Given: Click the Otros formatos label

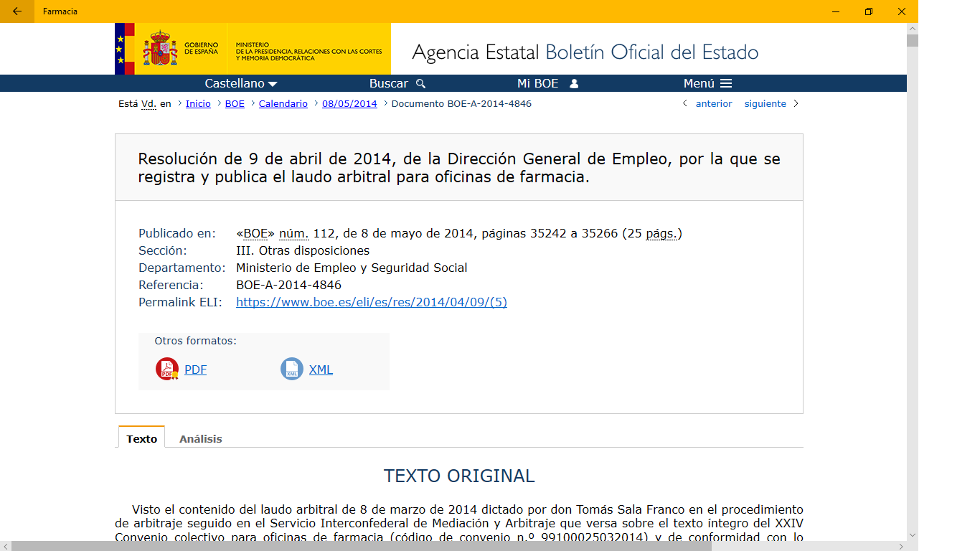Looking at the screenshot, I should pos(195,341).
